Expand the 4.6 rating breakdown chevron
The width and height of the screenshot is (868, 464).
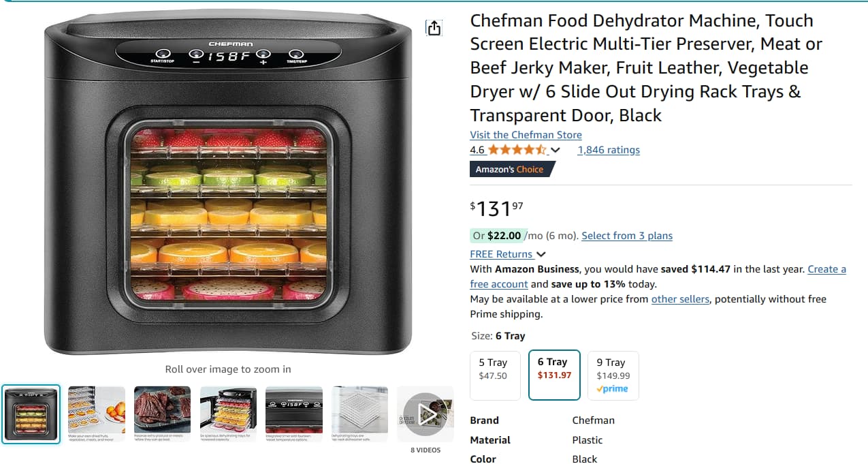[x=556, y=150]
